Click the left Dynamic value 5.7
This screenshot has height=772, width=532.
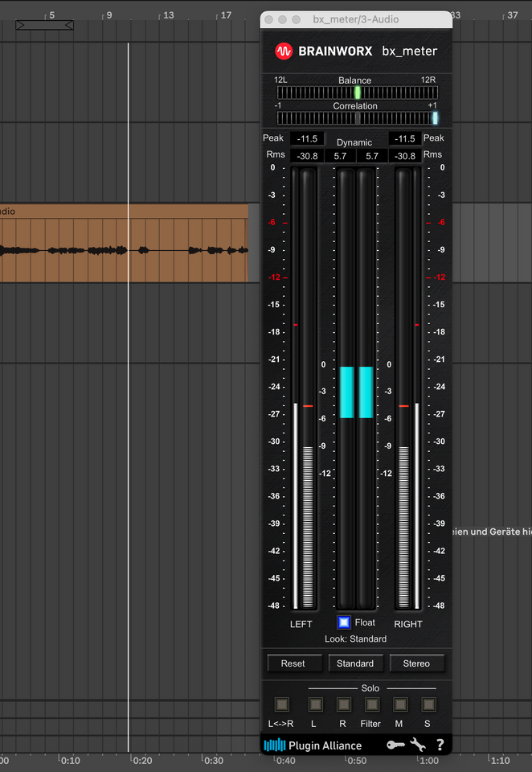pyautogui.click(x=340, y=156)
